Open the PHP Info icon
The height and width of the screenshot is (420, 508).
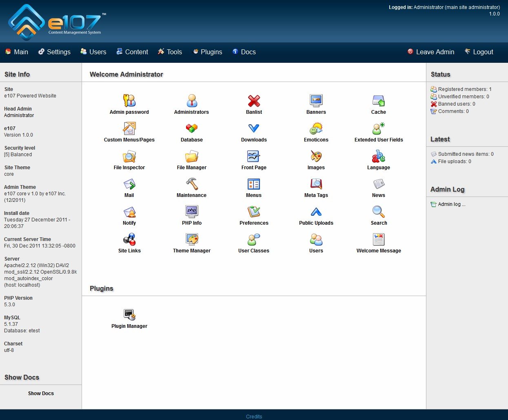(191, 212)
